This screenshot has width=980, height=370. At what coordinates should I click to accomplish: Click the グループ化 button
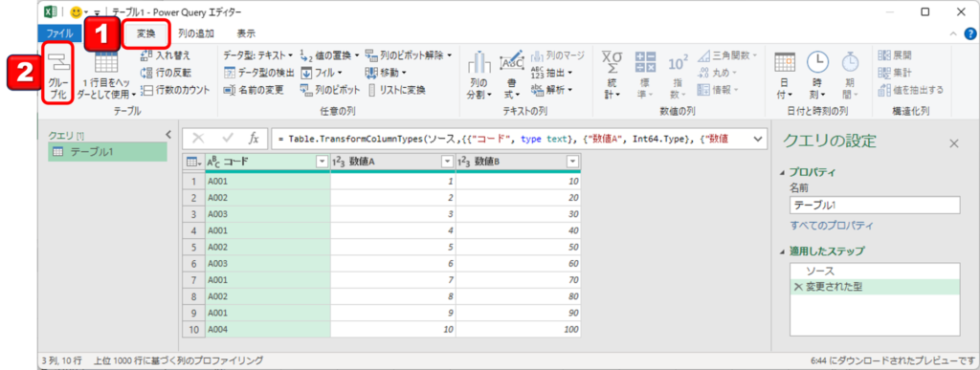58,74
